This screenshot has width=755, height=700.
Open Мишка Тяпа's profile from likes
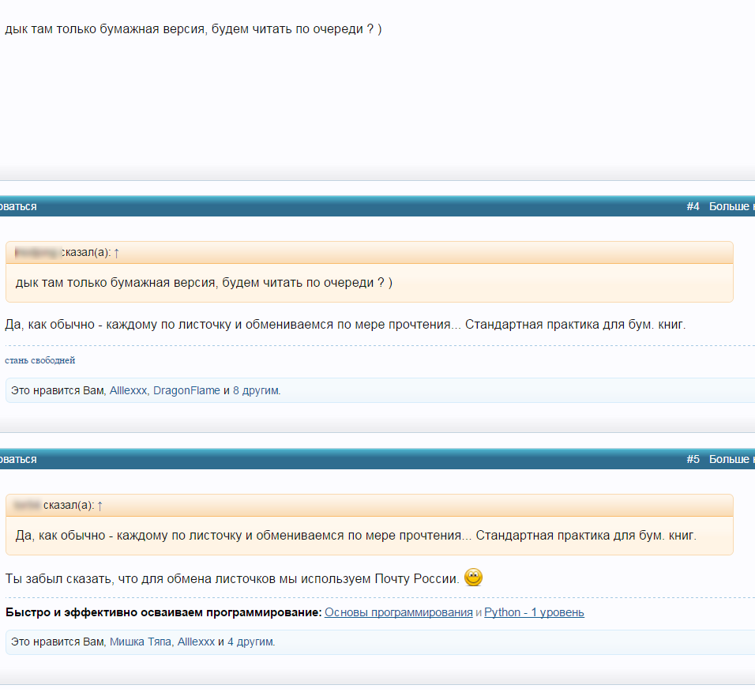(141, 642)
